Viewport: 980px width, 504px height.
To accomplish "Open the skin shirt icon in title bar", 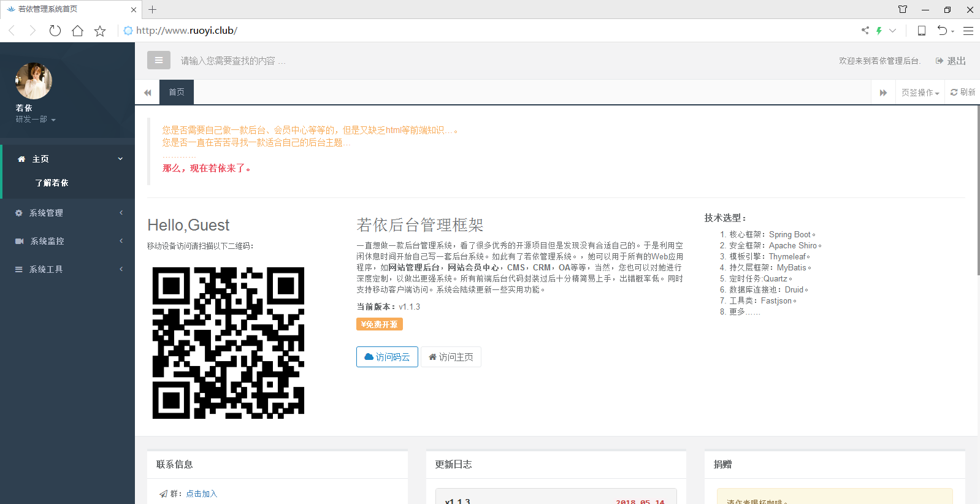I will click(x=903, y=9).
